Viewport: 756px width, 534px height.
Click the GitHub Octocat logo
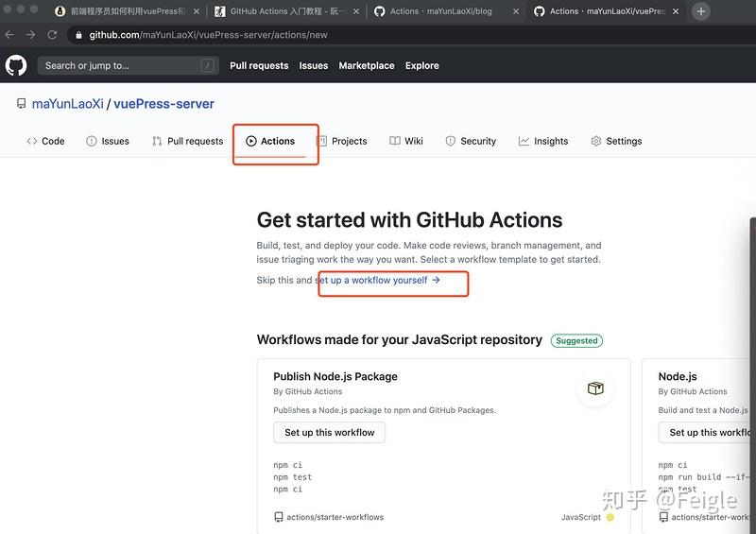(x=16, y=65)
